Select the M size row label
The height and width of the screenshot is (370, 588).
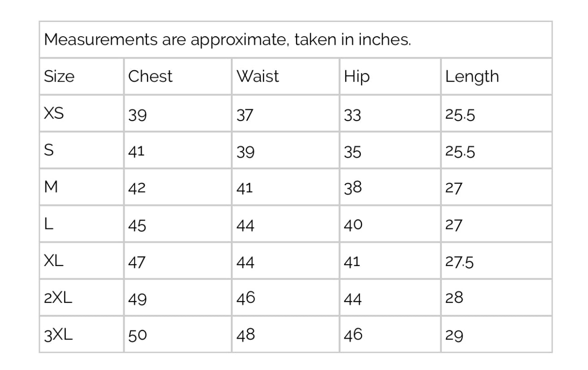click(x=51, y=188)
